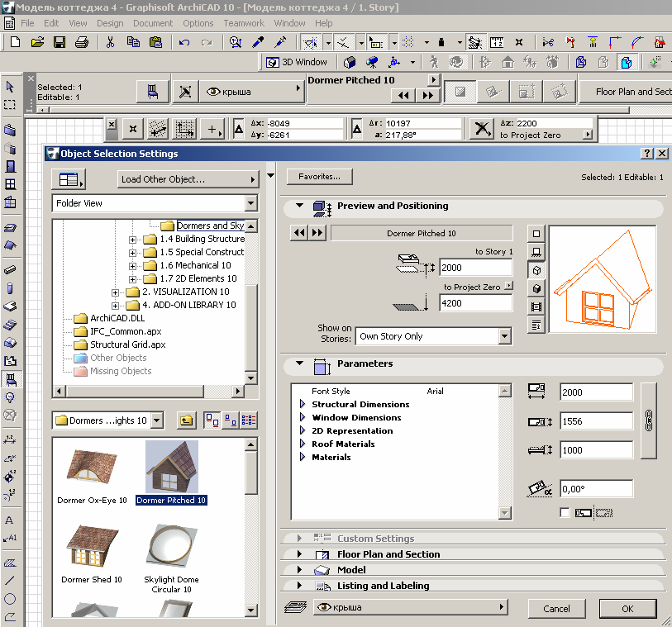672x627 pixels.
Task: Expand the Listing and Labeling panel
Action: 299,585
